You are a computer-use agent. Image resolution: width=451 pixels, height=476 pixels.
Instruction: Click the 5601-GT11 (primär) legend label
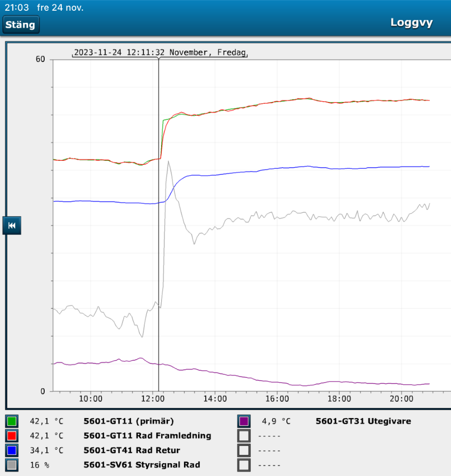click(129, 421)
